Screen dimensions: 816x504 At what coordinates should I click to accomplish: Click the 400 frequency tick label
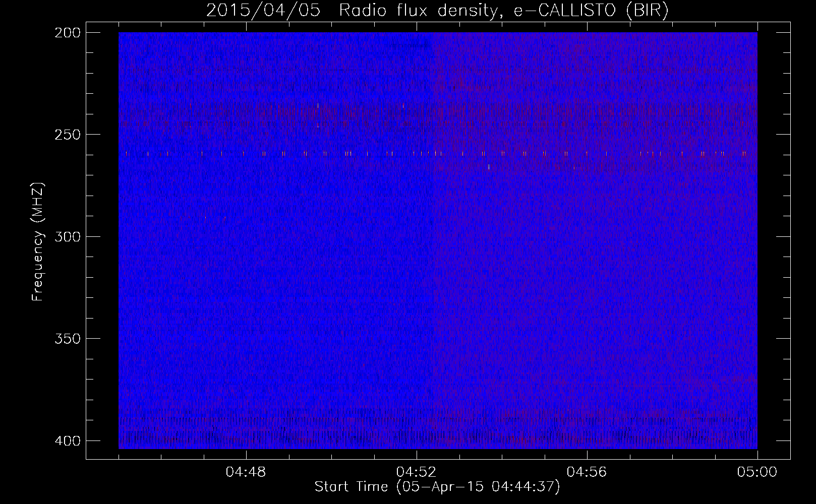(67, 440)
